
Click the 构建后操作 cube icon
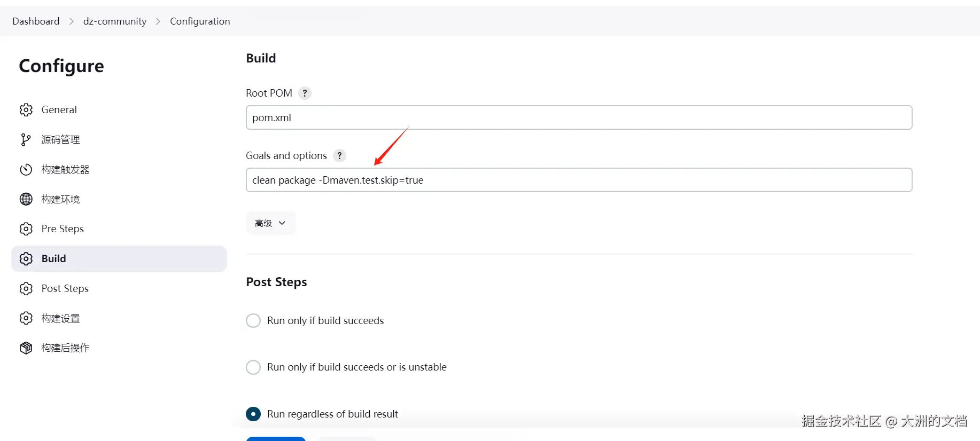tap(26, 348)
